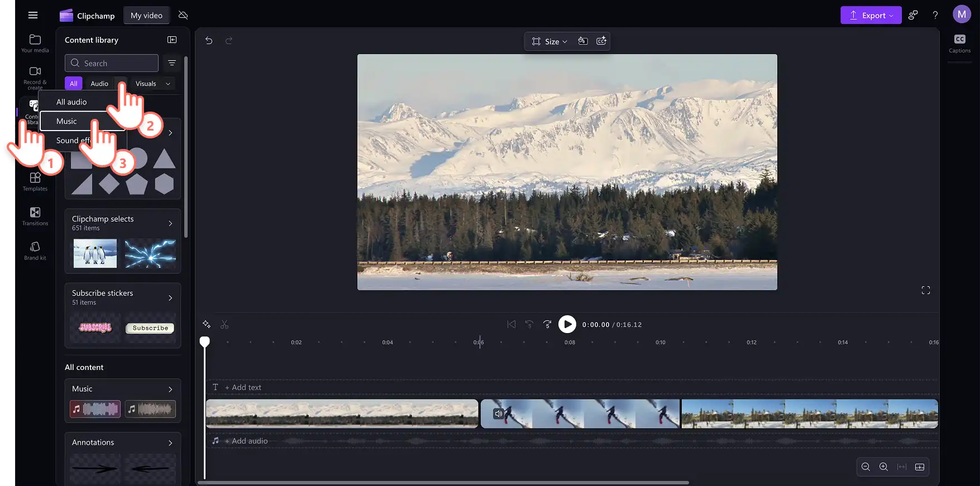Click the AI magic sparkle tool

click(x=207, y=324)
